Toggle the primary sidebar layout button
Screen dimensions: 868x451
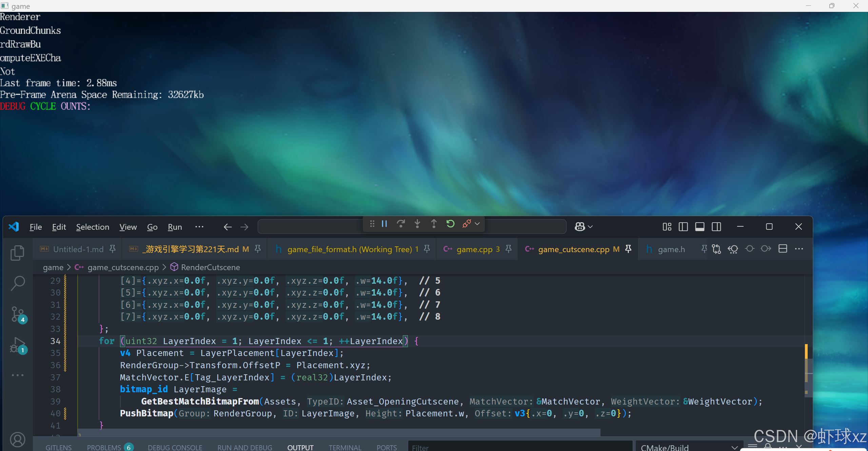pyautogui.click(x=683, y=227)
